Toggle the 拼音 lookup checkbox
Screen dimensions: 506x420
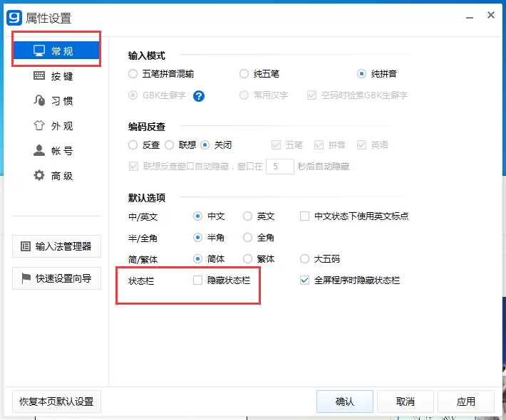coord(319,145)
